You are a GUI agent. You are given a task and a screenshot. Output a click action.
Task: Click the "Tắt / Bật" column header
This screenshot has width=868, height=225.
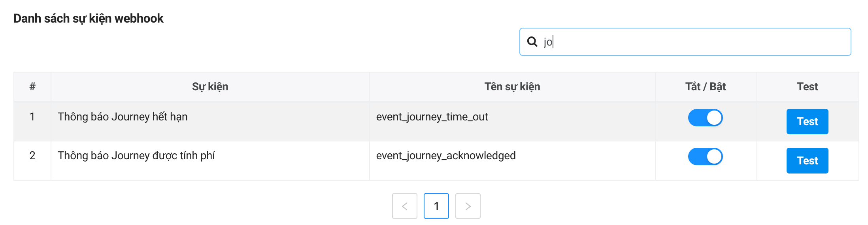(705, 87)
